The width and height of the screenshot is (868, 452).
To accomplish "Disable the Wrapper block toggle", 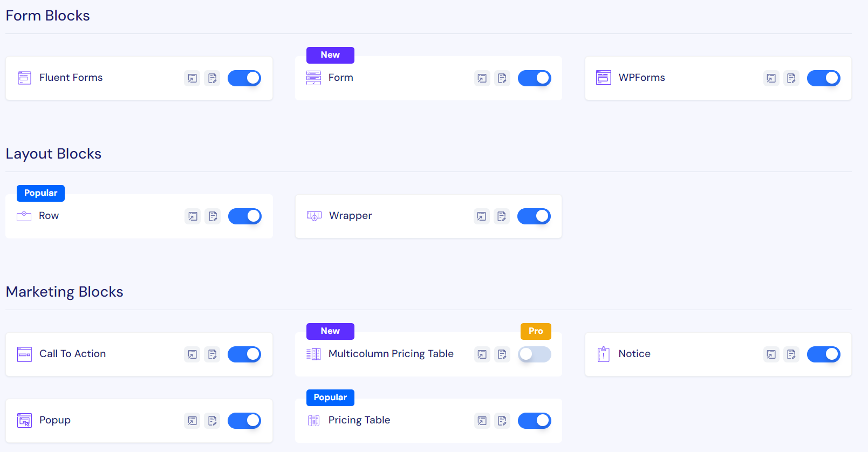I will click(534, 216).
